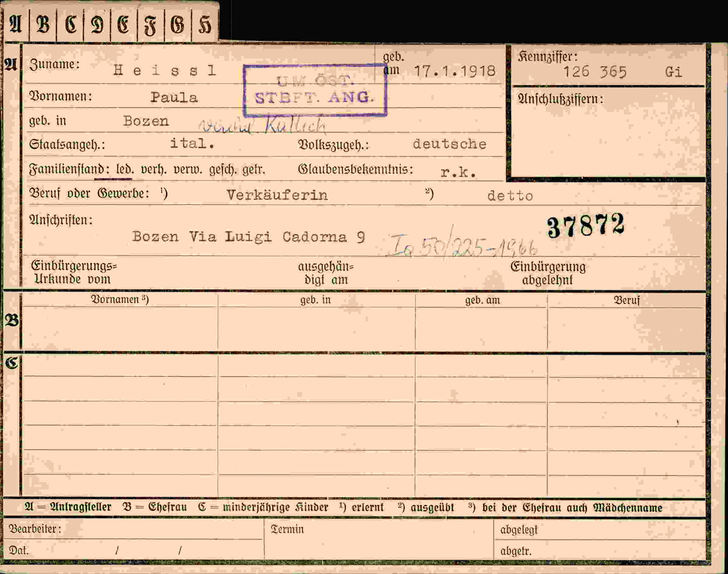Click the purple "STBFT. ANG." stamp
The width and height of the screenshot is (728, 574).
click(315, 90)
